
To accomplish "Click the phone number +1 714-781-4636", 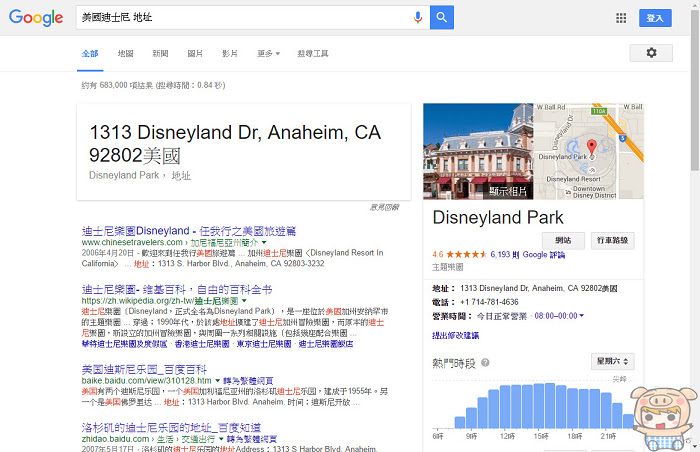I will pos(489,302).
